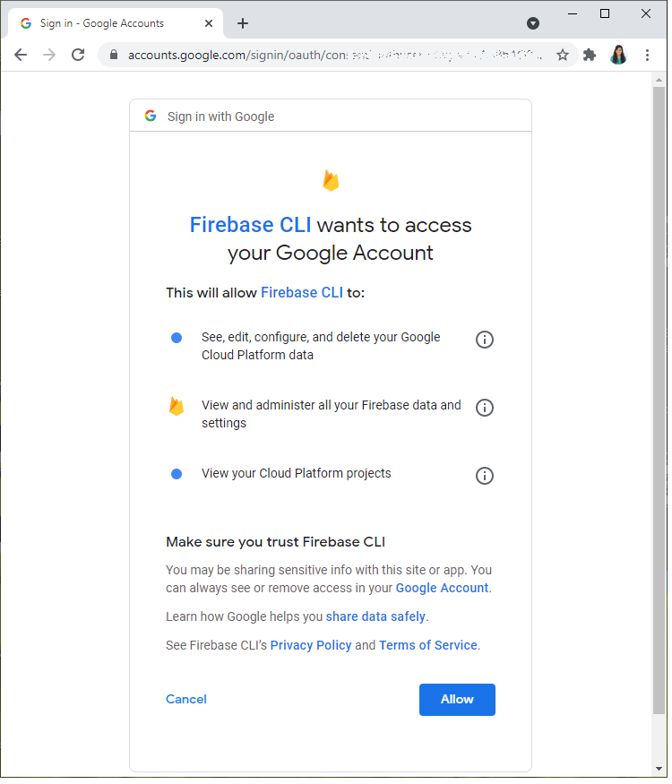Click the Firebase flame next to Firebase data
The width and height of the screenshot is (672, 784).
[x=177, y=406]
